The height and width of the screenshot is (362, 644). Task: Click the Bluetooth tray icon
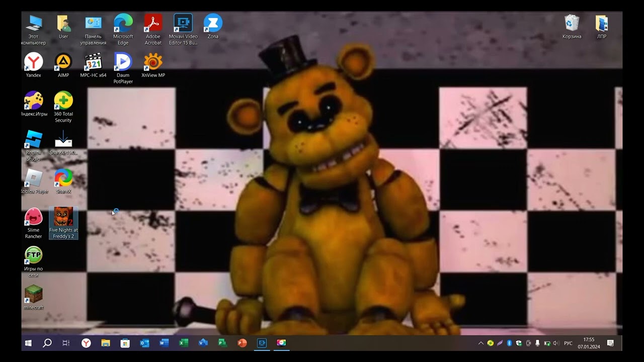click(509, 343)
